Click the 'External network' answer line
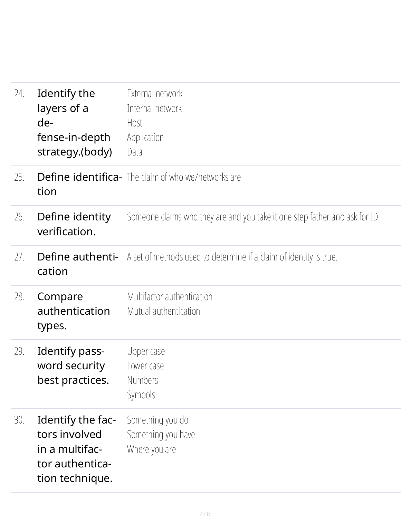 click(155, 94)
